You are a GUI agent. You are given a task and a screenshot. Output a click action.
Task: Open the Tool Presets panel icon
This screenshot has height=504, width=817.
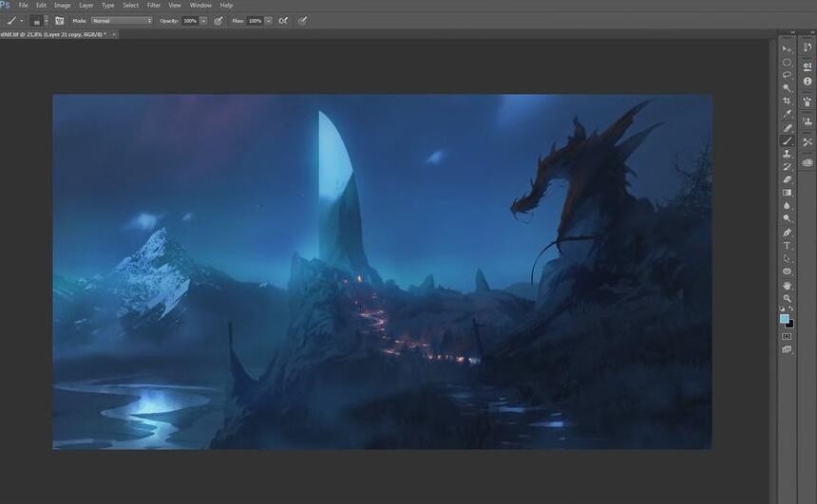coord(807,141)
